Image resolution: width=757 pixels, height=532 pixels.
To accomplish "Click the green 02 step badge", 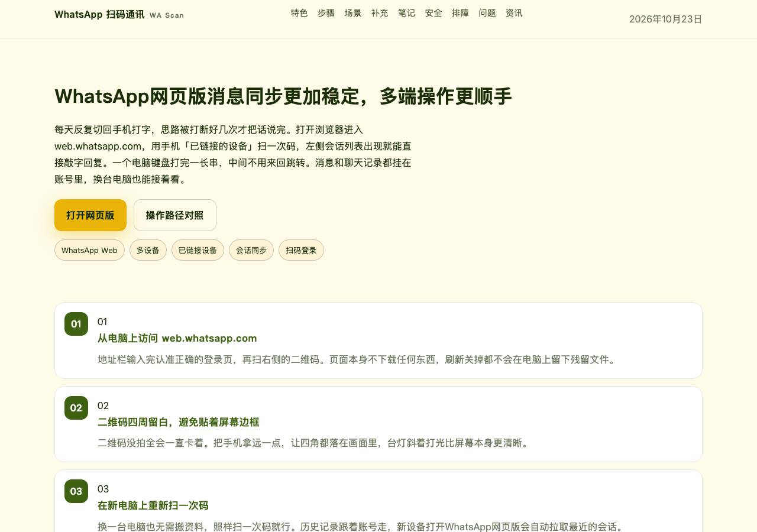I will pyautogui.click(x=76, y=408).
